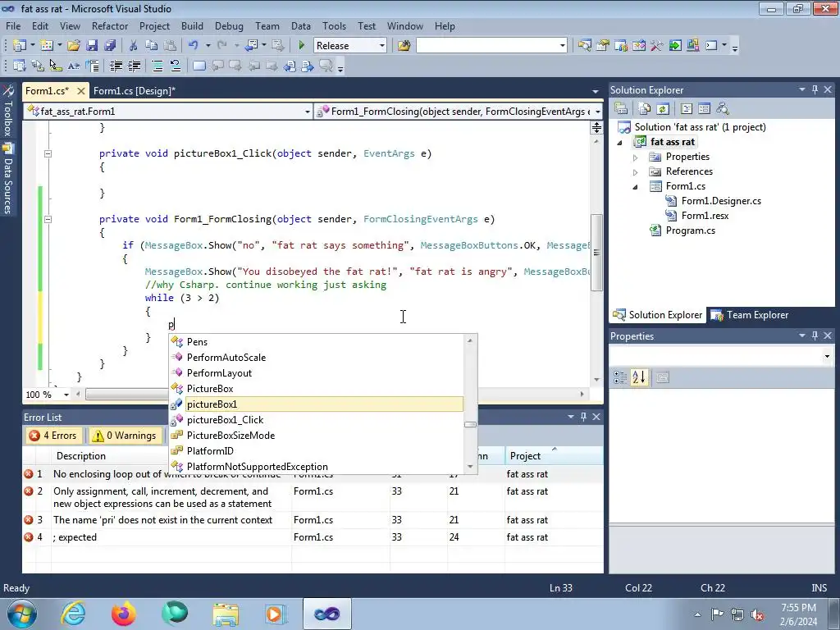Click the Find in Files icon
This screenshot has height=630, width=840.
(404, 46)
